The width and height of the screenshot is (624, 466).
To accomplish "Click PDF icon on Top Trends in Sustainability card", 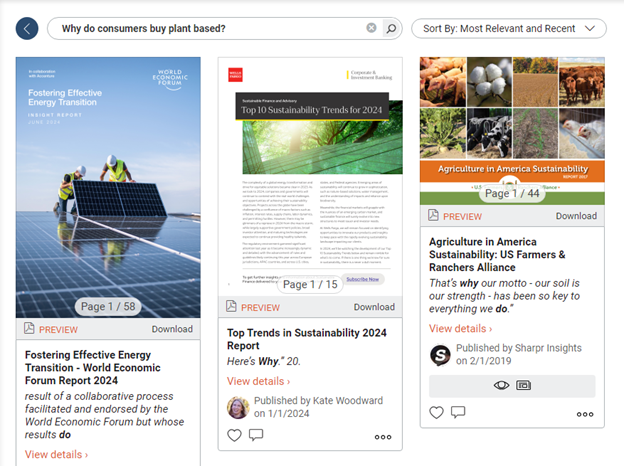I will click(x=231, y=306).
